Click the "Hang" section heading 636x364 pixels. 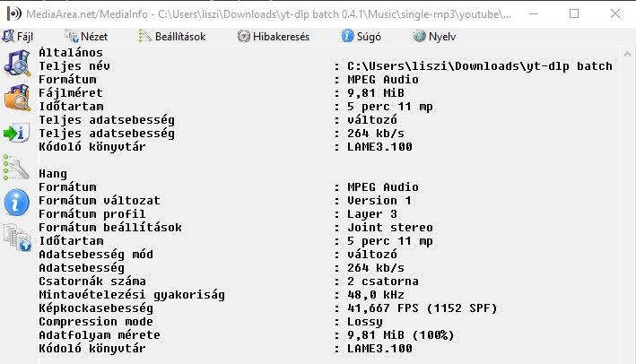53,173
